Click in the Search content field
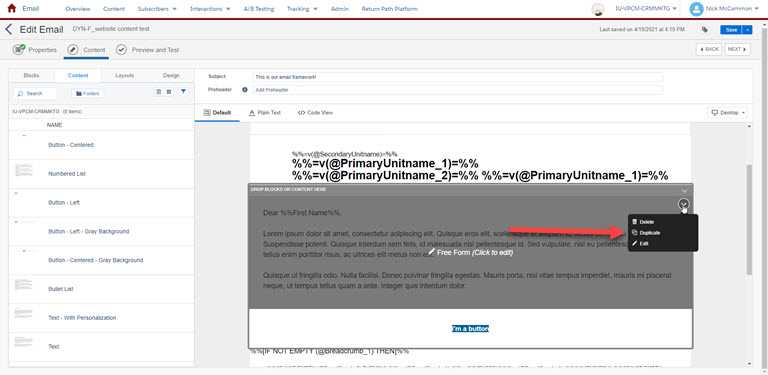 coord(35,93)
